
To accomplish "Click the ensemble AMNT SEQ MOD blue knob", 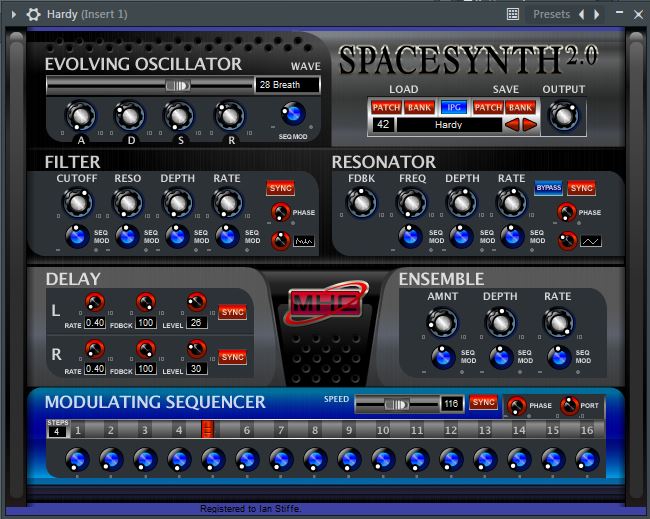I will (x=443, y=357).
